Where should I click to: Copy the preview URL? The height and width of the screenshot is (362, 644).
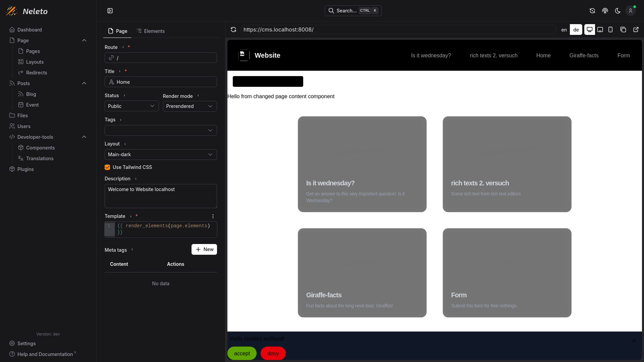coord(623,29)
